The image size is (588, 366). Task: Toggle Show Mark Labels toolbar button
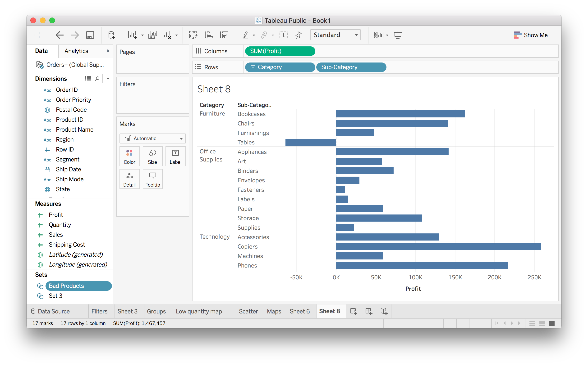pos(283,35)
